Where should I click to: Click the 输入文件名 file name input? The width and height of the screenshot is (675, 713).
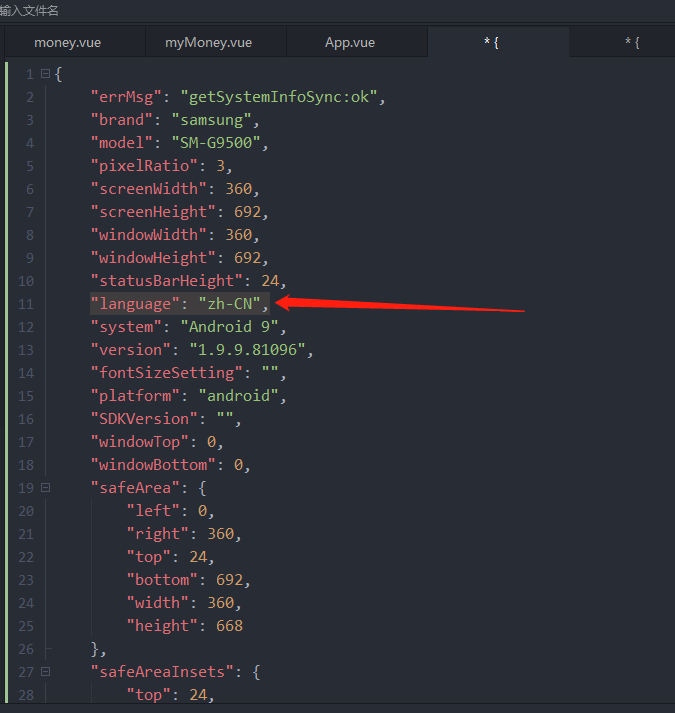click(30, 10)
